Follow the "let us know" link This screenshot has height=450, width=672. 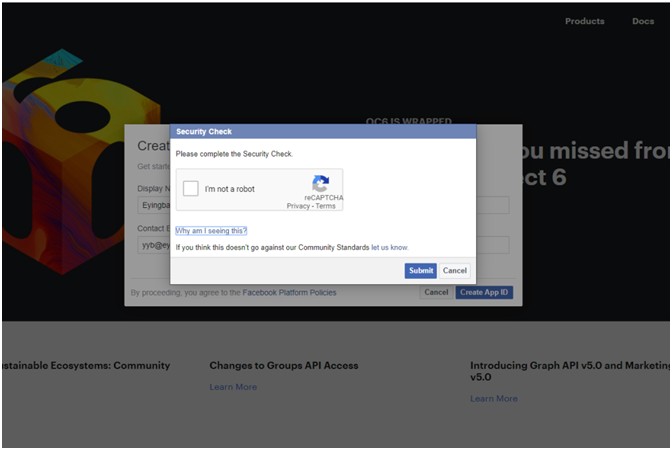[x=389, y=247]
